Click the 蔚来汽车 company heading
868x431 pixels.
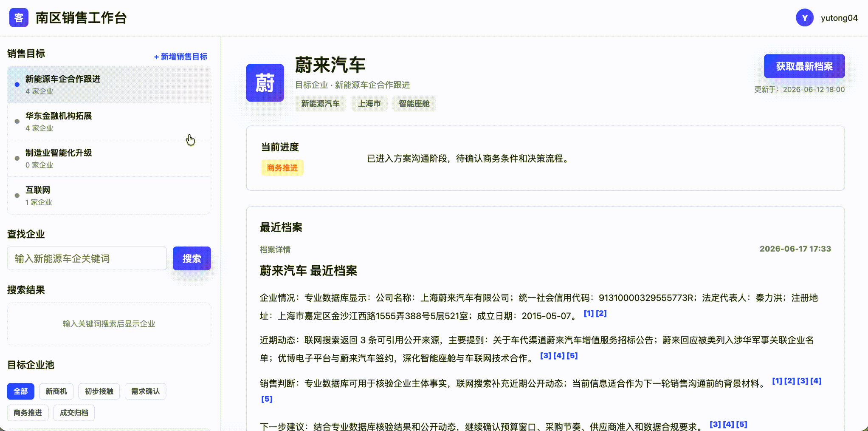pos(330,65)
